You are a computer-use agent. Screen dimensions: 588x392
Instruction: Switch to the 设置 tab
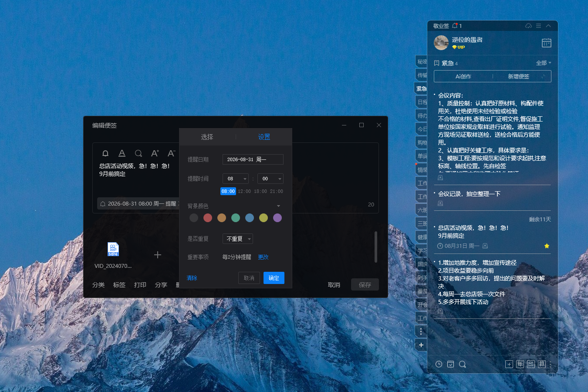(264, 137)
